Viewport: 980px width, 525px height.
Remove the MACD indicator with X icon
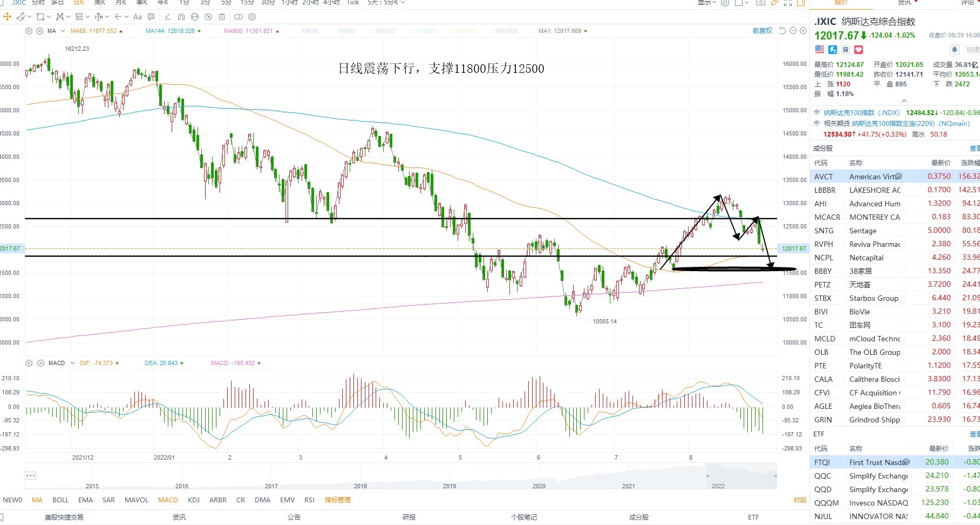pos(40,363)
